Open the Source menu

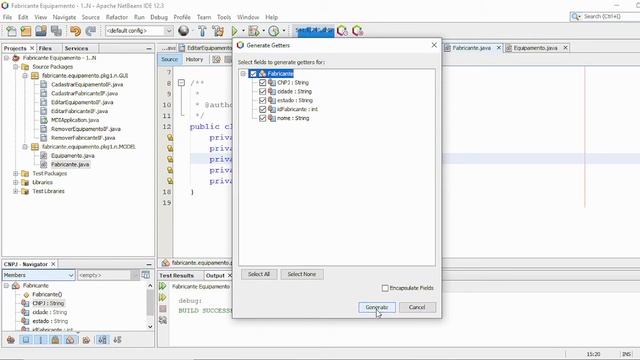point(91,17)
